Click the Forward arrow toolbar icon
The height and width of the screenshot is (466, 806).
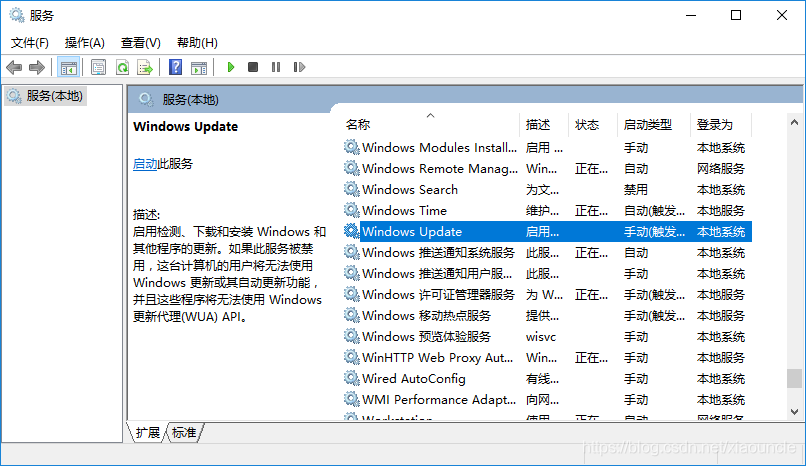coord(36,67)
